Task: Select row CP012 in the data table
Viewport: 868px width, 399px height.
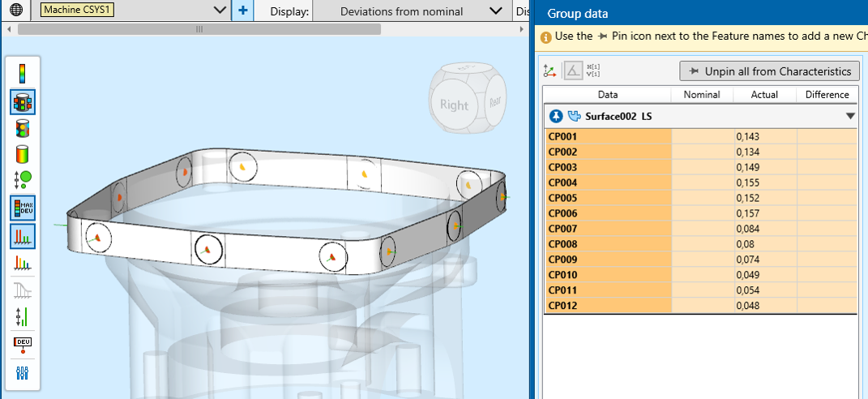Action: pyautogui.click(x=700, y=306)
